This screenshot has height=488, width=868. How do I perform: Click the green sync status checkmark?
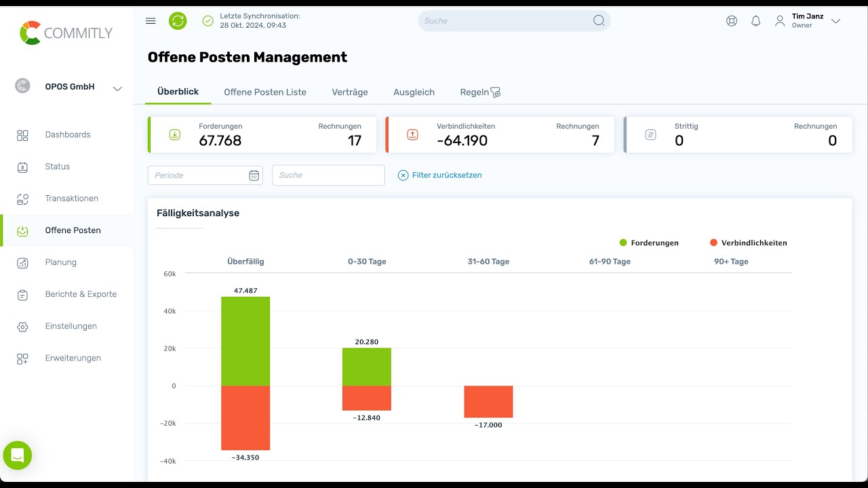pos(208,21)
